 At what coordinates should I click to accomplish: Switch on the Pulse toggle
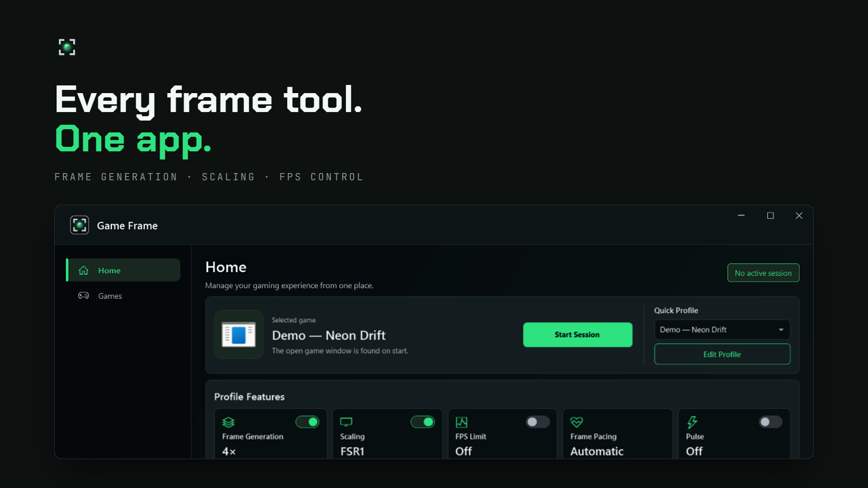[x=771, y=422]
